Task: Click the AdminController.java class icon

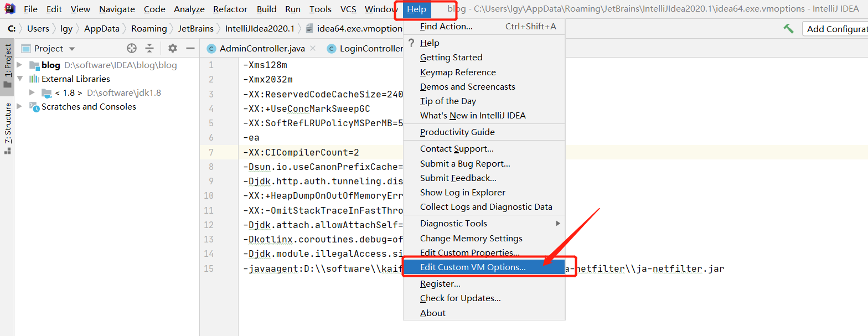Action: tap(211, 49)
